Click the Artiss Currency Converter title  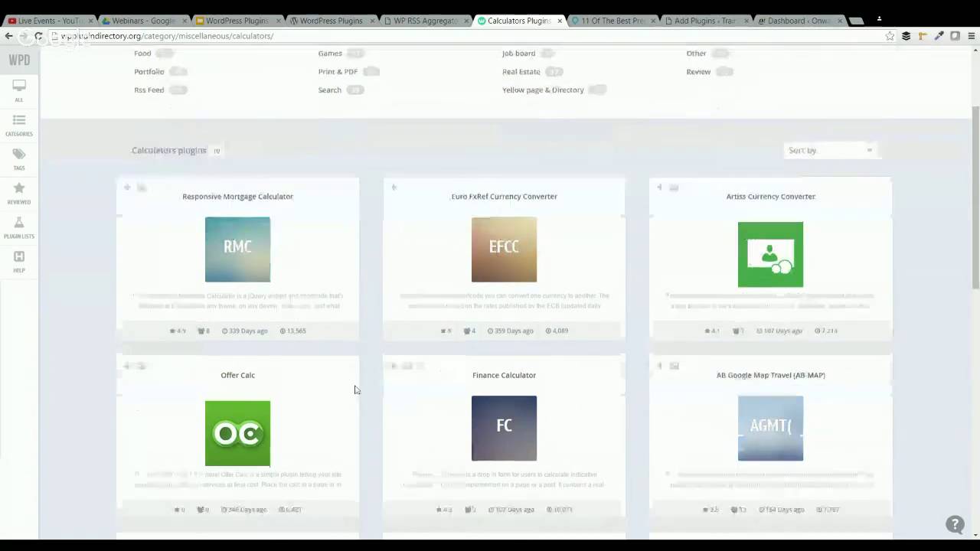click(x=770, y=197)
